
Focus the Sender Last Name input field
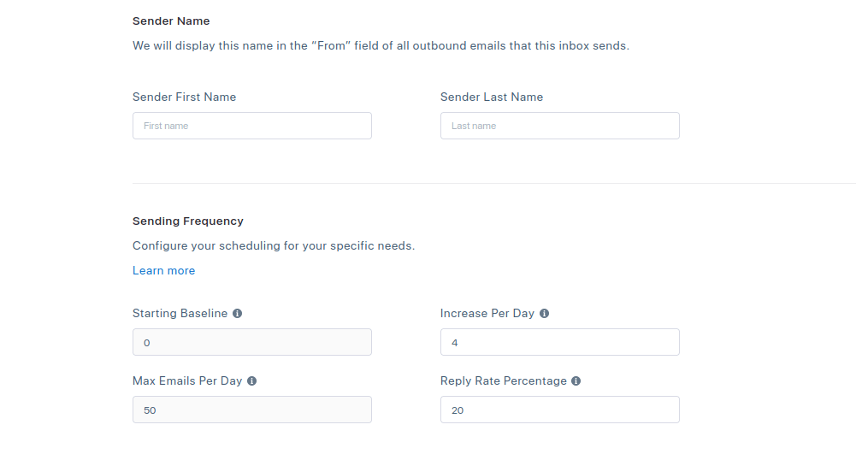(x=560, y=126)
